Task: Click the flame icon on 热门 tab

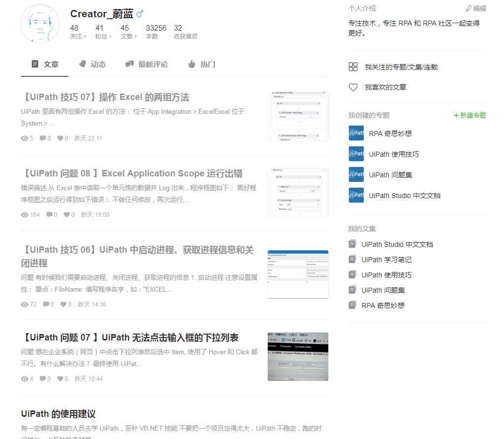Action: tap(192, 64)
